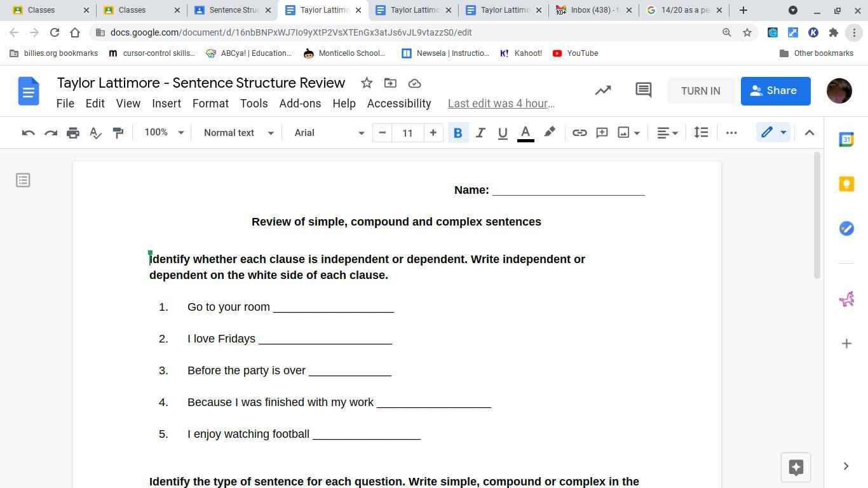Image resolution: width=868 pixels, height=488 pixels.
Task: Open the Normal text styles dropdown
Action: 238,133
